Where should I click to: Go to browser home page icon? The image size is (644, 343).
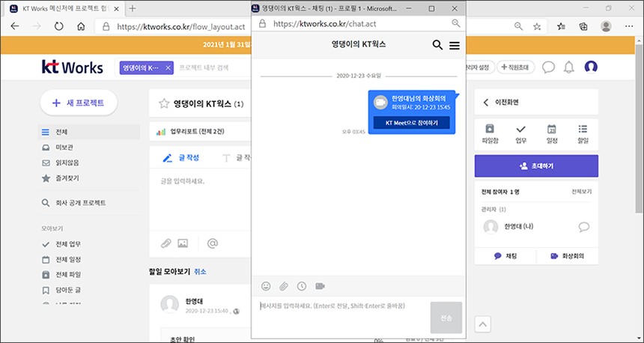pyautogui.click(x=81, y=26)
